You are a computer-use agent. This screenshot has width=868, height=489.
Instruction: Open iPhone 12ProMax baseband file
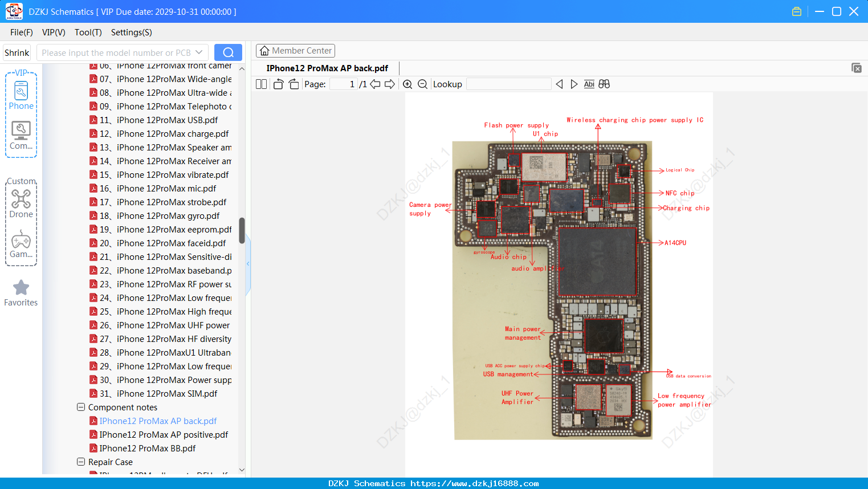click(x=161, y=271)
